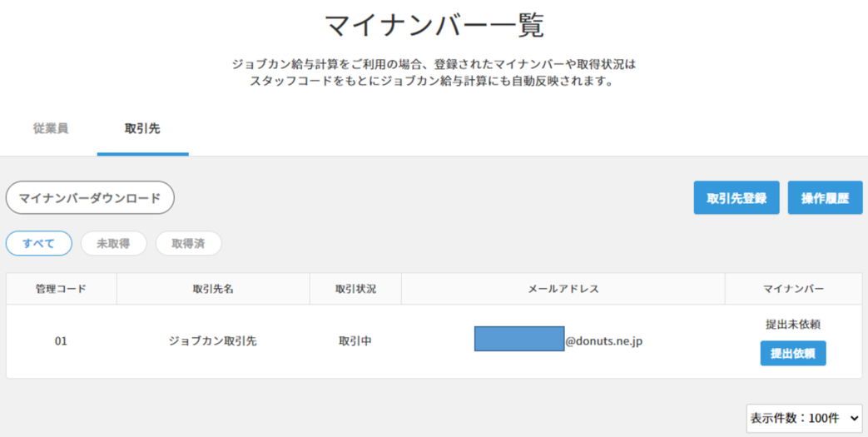Click the 提出未依頼 status text
This screenshot has width=868, height=437.
click(793, 324)
